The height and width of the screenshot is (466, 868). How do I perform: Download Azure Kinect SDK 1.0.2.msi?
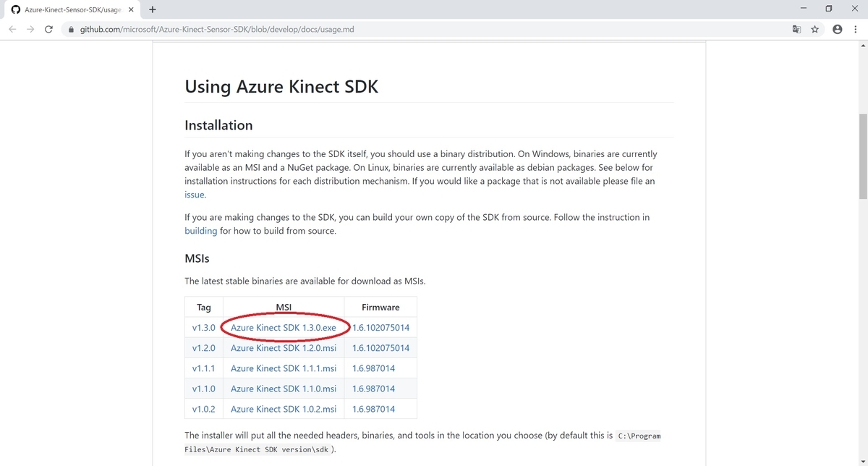pos(284,409)
